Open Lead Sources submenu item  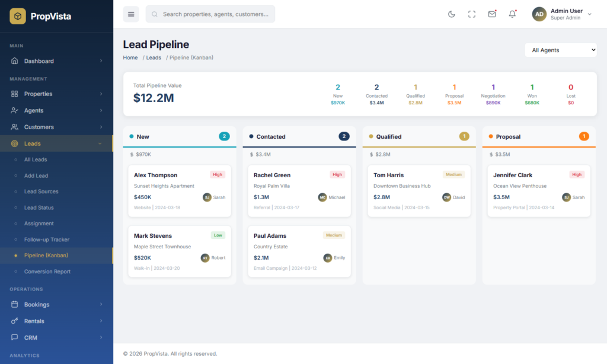point(56,191)
